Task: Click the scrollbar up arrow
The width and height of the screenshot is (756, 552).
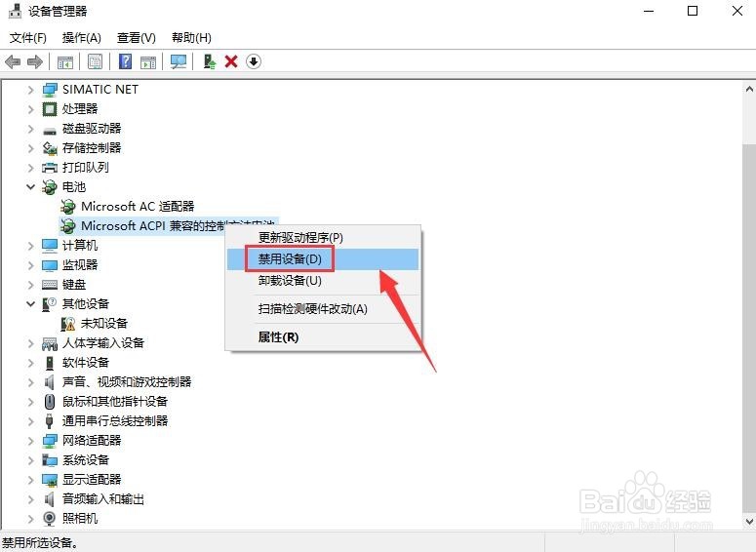Action: (749, 89)
